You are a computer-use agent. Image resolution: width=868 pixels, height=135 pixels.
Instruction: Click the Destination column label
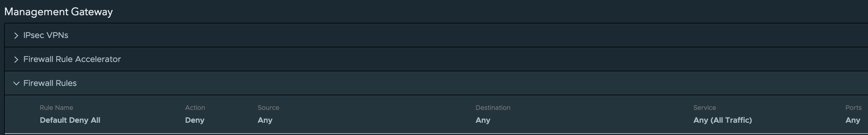(493, 108)
